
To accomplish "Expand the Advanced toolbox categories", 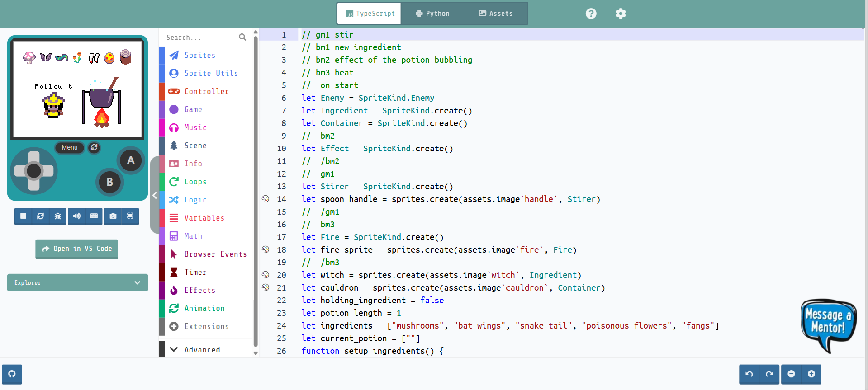I will point(202,349).
